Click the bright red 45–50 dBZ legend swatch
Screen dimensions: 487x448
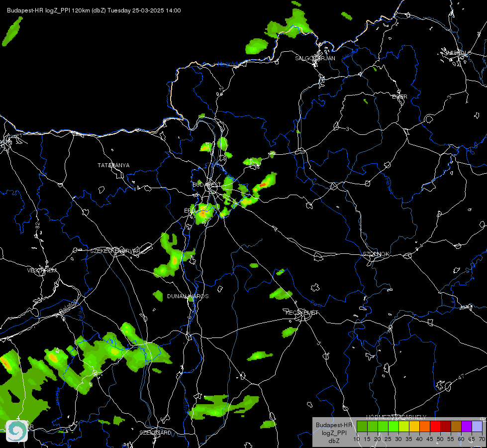pos(435,427)
